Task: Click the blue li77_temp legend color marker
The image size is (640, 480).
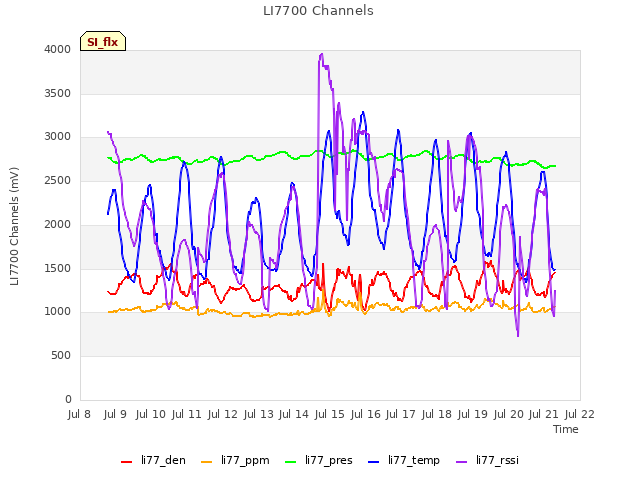Action: click(x=374, y=462)
